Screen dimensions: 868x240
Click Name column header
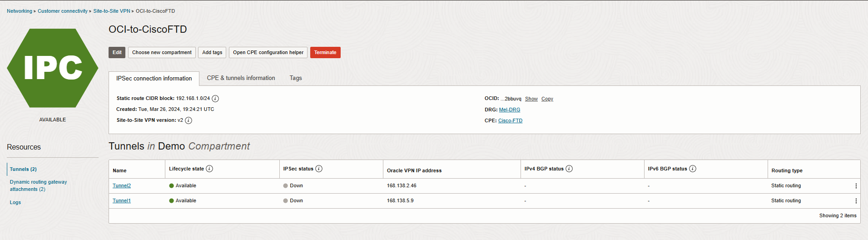[119, 171]
